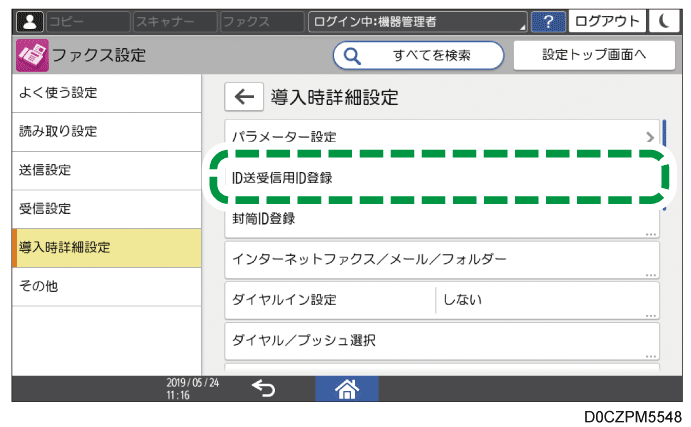The image size is (691, 427).
Task: Tap the return arrow in bottom bar
Action: (x=264, y=389)
